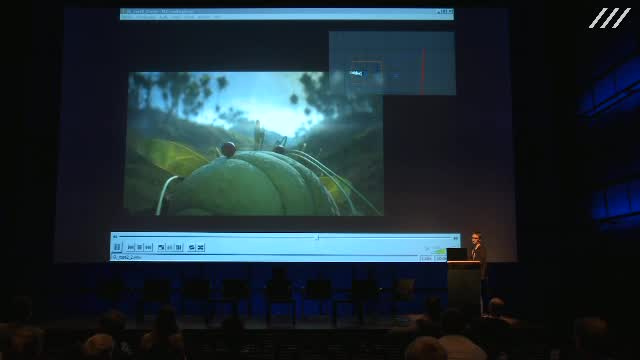Open the extended settings dialog
Screen dimensions: 640x360
(170, 247)
